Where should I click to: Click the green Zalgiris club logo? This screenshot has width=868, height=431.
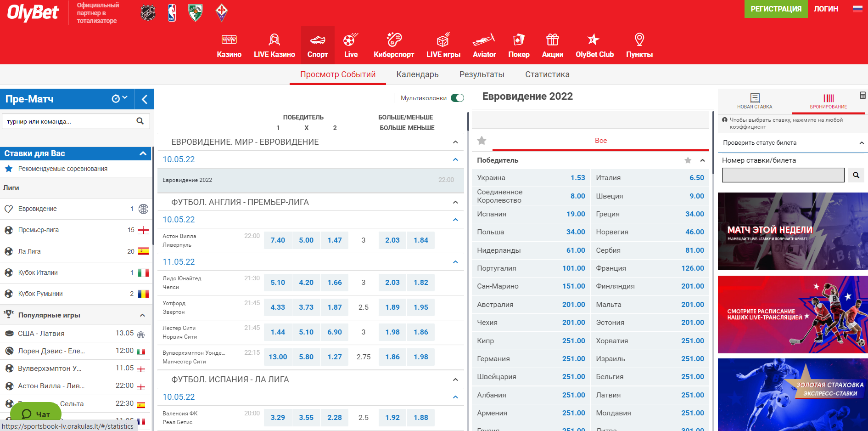(196, 13)
